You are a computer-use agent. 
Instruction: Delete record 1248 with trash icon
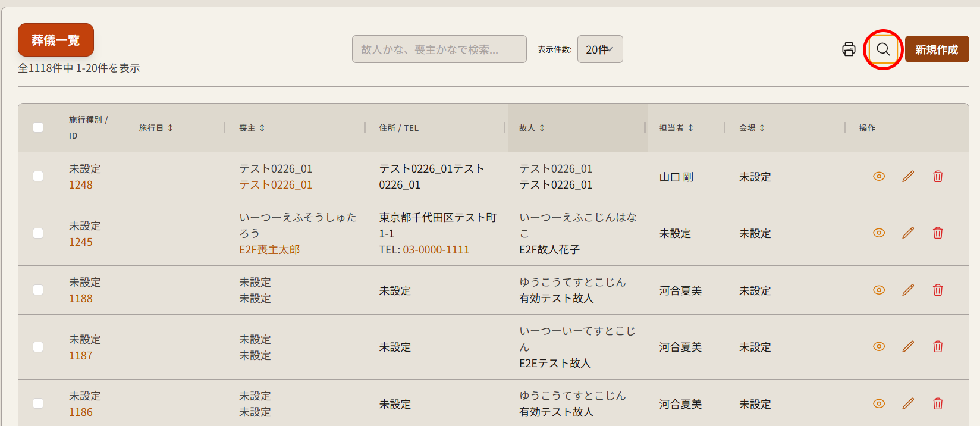[937, 177]
